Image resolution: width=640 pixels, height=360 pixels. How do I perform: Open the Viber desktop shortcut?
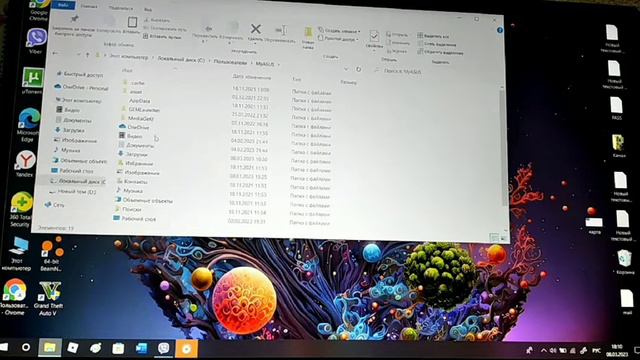(36, 41)
